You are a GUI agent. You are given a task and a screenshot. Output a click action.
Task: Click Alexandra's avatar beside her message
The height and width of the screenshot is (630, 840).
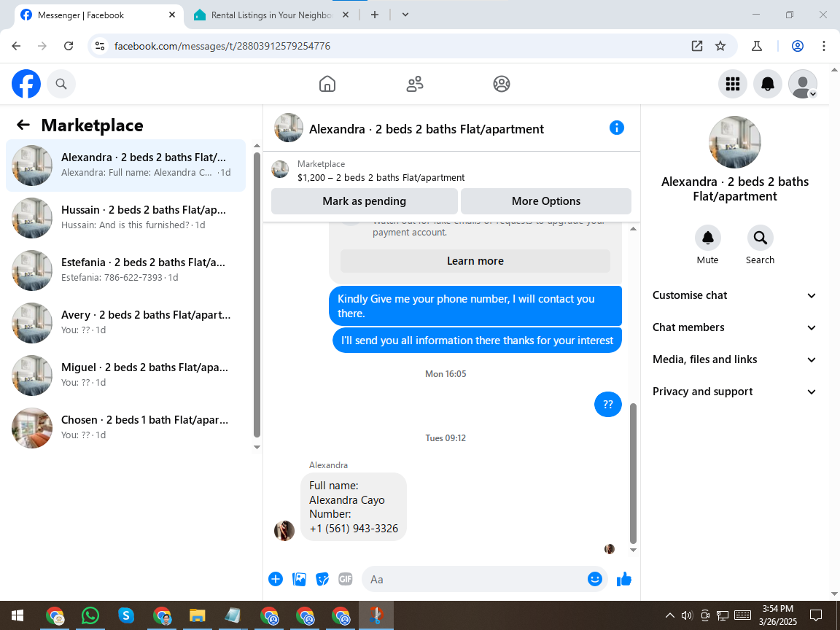[284, 530]
